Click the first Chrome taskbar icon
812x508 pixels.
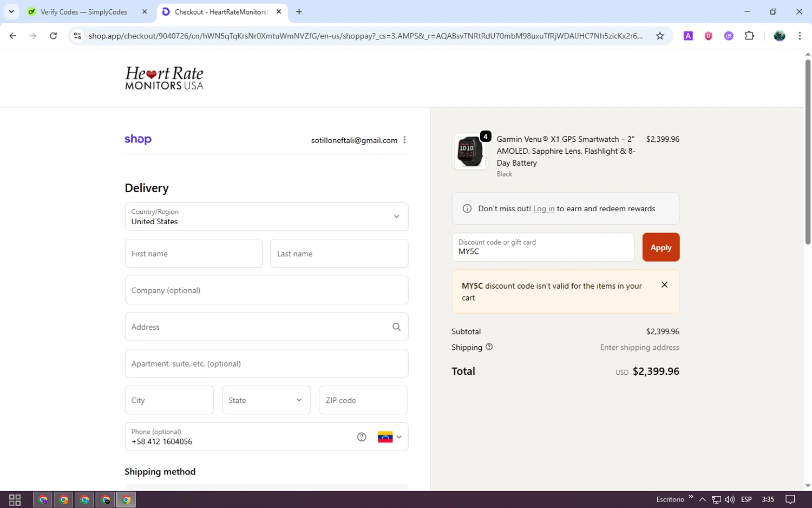pos(43,499)
